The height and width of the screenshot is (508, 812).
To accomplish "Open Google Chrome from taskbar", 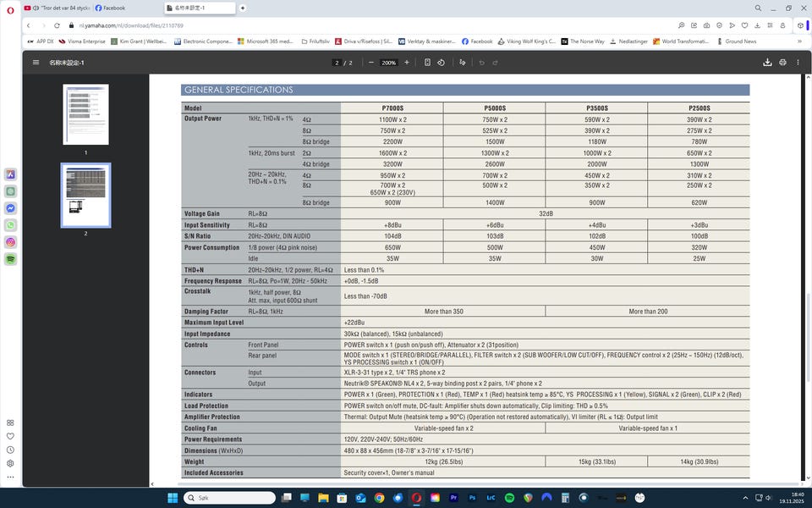I will point(379,498).
